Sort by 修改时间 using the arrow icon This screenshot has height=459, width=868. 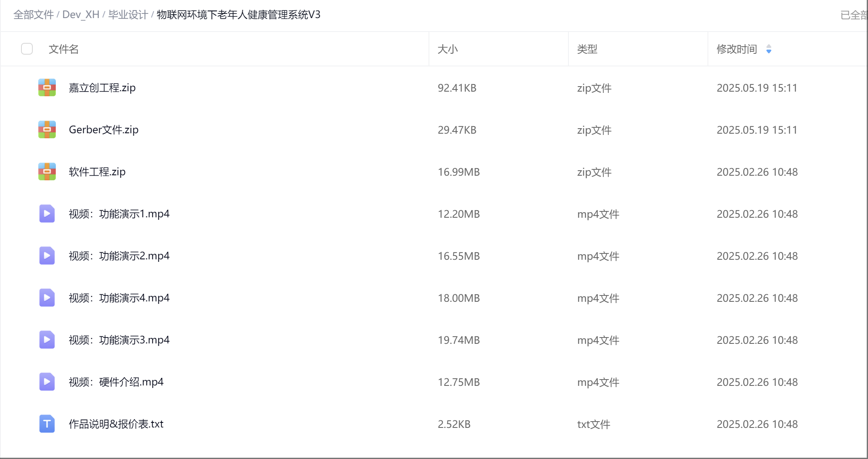pyautogui.click(x=769, y=49)
